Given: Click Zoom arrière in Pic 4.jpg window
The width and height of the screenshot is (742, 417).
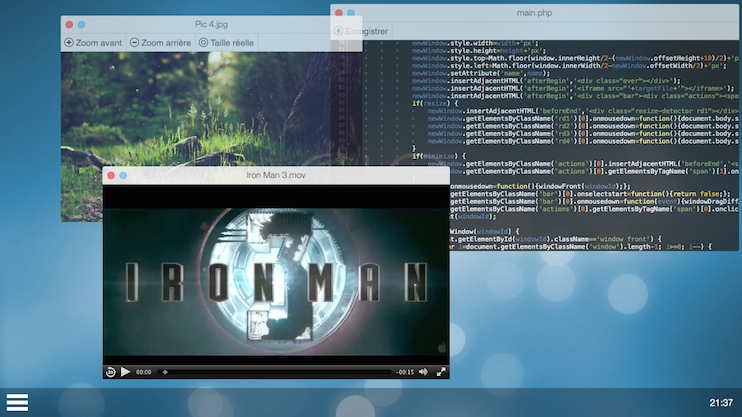Looking at the screenshot, I should (160, 43).
